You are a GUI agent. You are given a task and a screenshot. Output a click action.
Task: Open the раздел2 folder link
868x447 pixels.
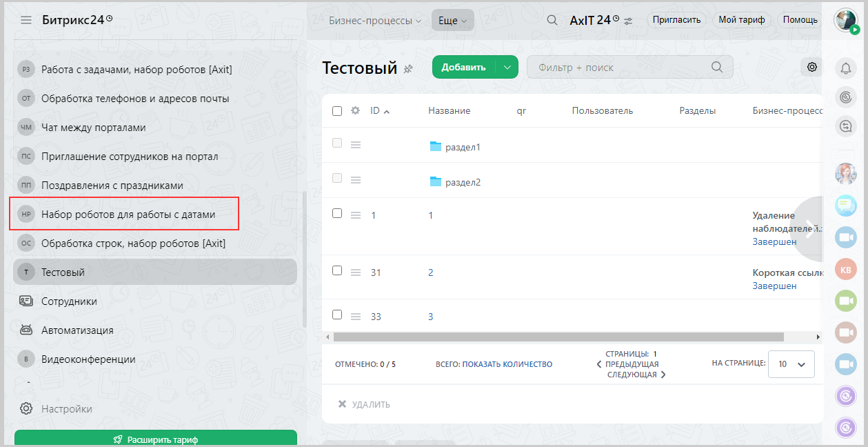point(463,182)
